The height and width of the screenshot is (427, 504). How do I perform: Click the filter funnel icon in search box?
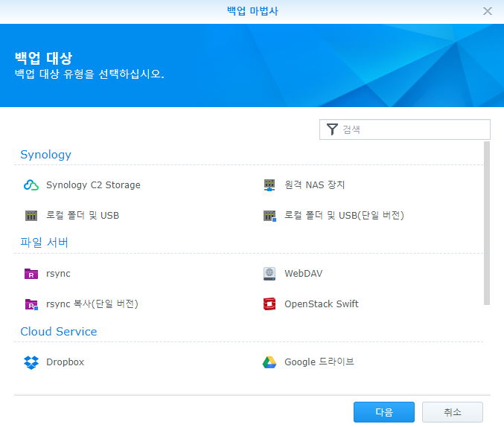[x=332, y=129]
